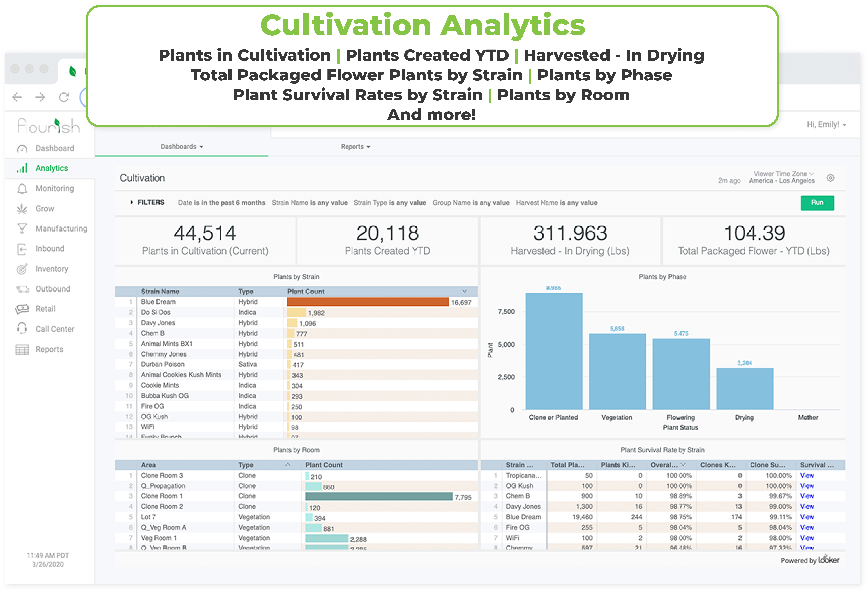Select Monitoring label in the sidebar
The height and width of the screenshot is (592, 868).
tap(55, 189)
